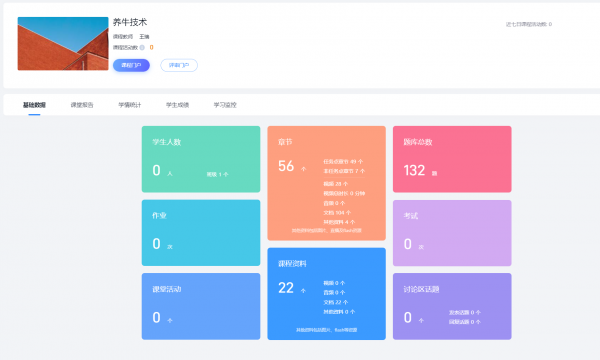Click the 56 chapter count
Viewport: 600px width, 360px height.
point(286,166)
